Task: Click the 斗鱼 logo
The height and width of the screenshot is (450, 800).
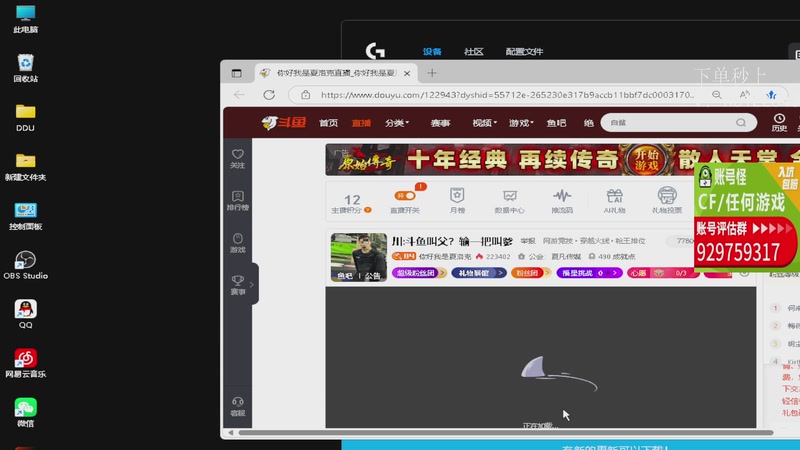Action: (283, 122)
